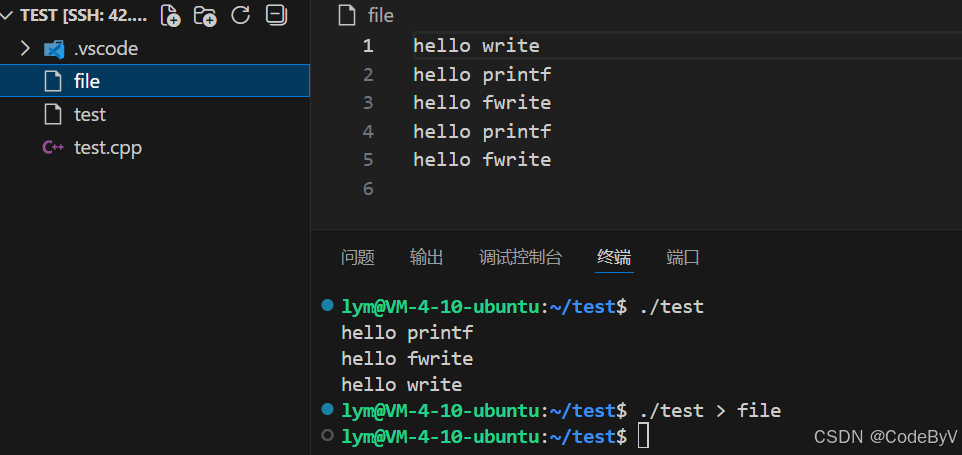Screen dimensions: 962x455
Task: Refresh the explorer file tree
Action: tap(240, 15)
